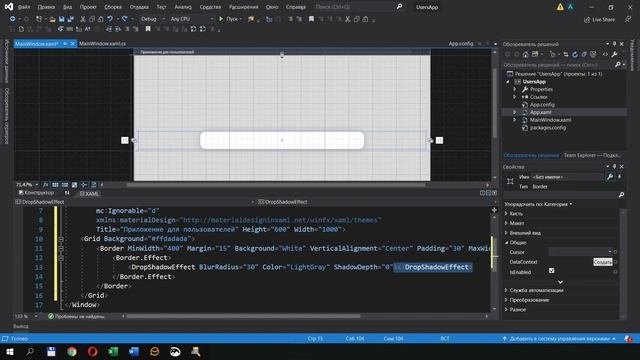The height and width of the screenshot is (360, 640).
Task: Expand the Макет property category
Action: click(507, 223)
